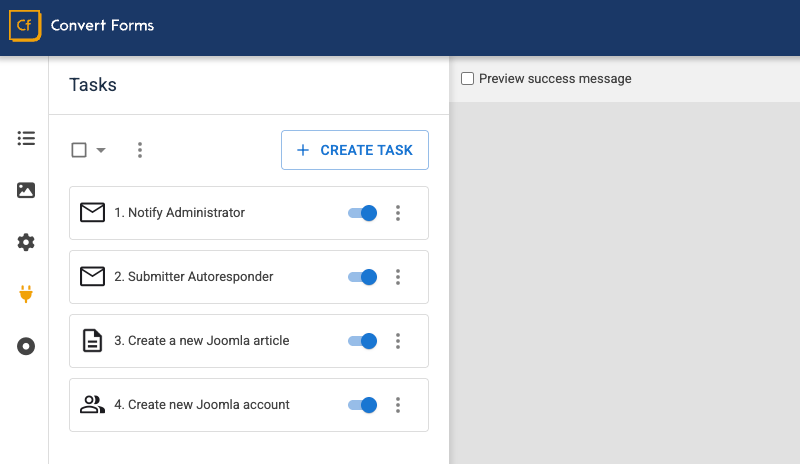Open Create new Joomla account options menu
This screenshot has height=464, width=800.
[398, 405]
